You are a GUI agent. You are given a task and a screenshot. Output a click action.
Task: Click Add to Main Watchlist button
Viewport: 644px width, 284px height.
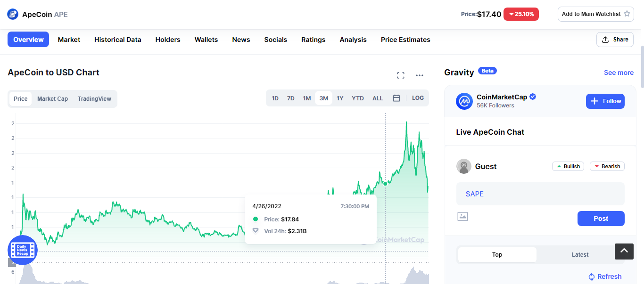596,14
